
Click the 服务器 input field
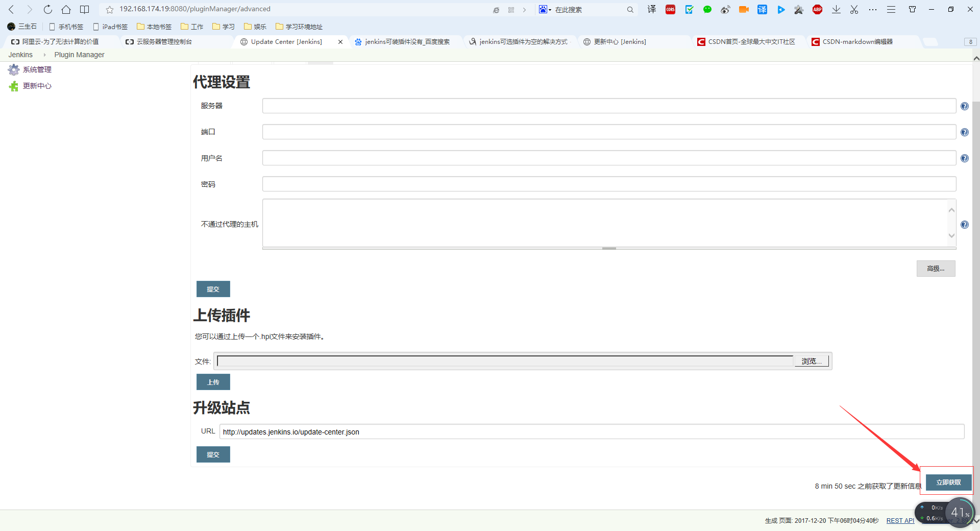(x=609, y=106)
